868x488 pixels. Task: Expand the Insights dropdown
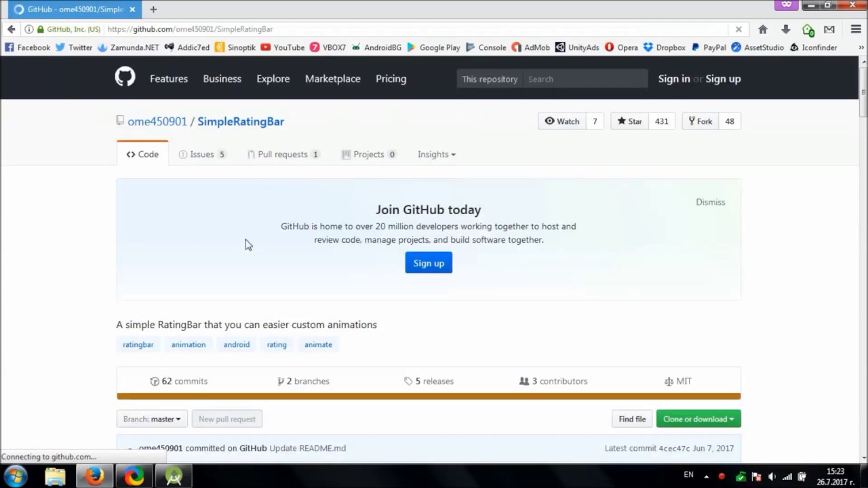pos(436,155)
